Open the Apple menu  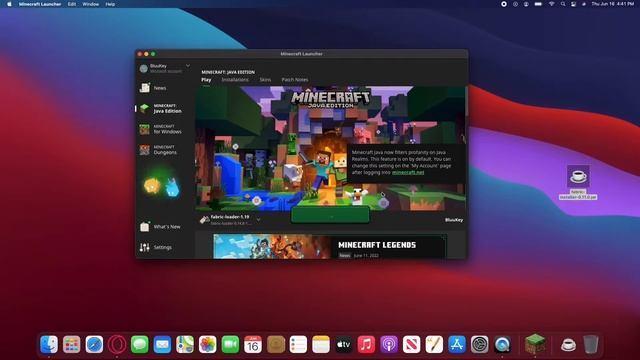pos(9,4)
